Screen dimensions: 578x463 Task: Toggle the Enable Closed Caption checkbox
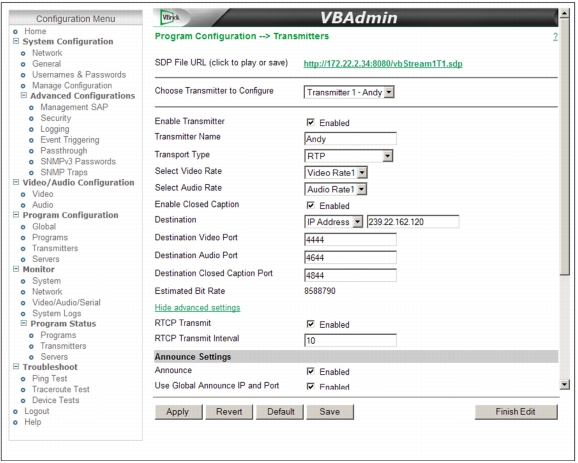311,205
